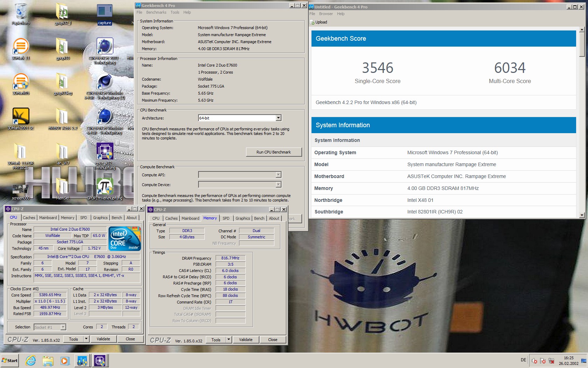Open Windows Explorer from the taskbar
The width and height of the screenshot is (588, 368).
(x=48, y=360)
